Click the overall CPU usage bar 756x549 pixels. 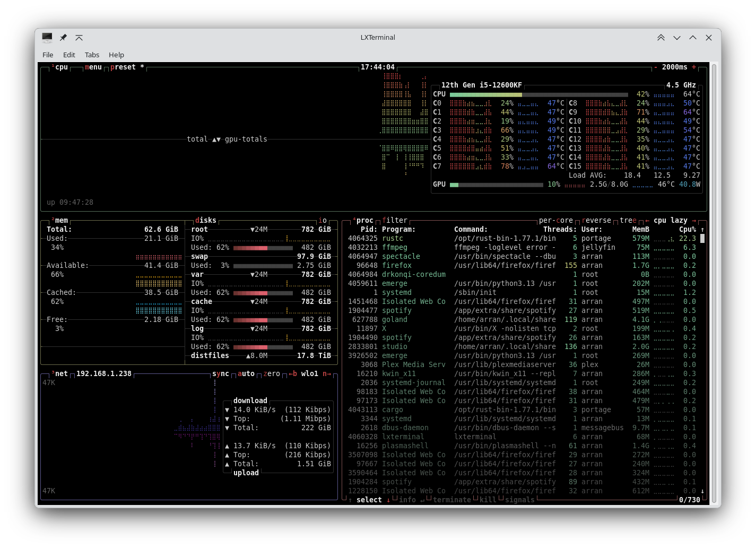coord(539,94)
